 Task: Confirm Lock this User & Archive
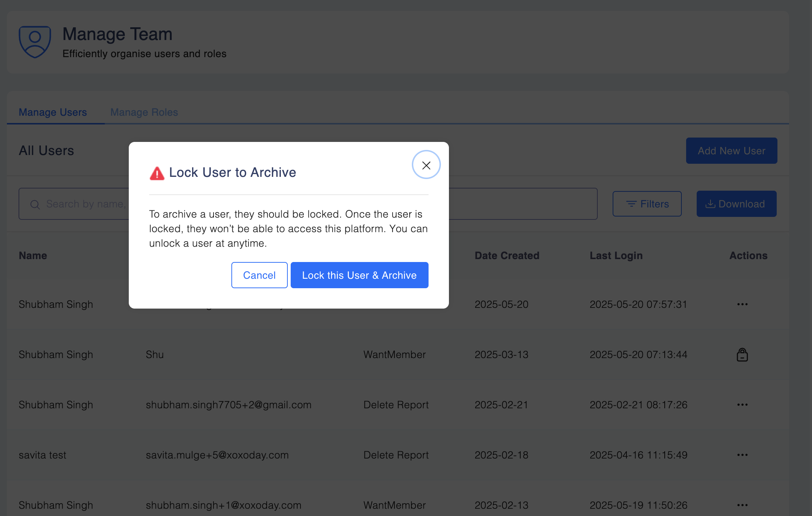tap(359, 275)
